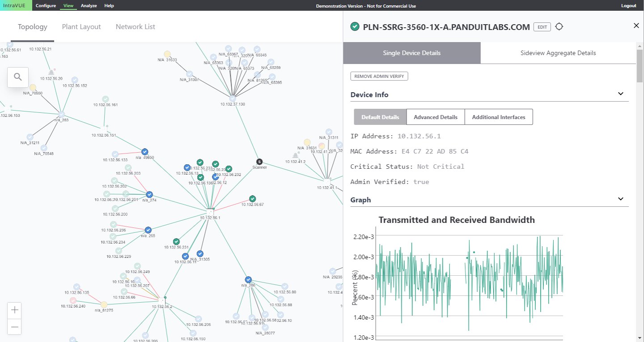Click the Edit button beside device name

point(542,27)
